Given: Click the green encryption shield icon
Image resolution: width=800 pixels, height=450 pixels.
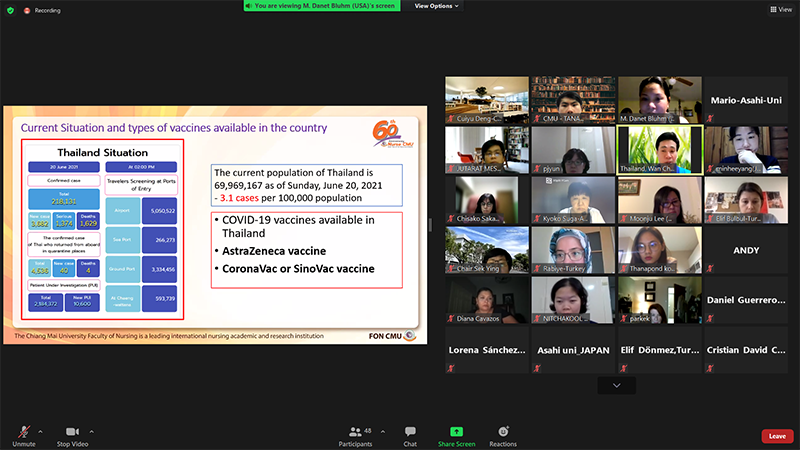Looking at the screenshot, I should [10, 10].
